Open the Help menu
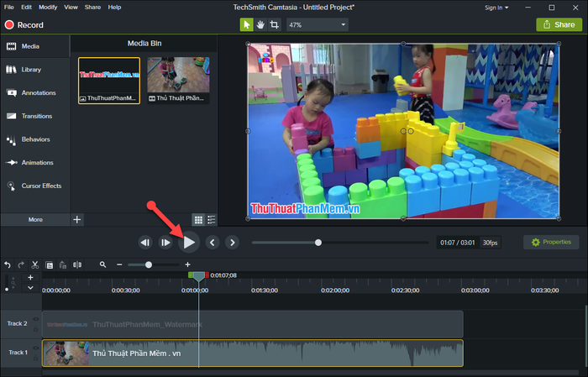Screen dimensions: 588x377 [114, 7]
